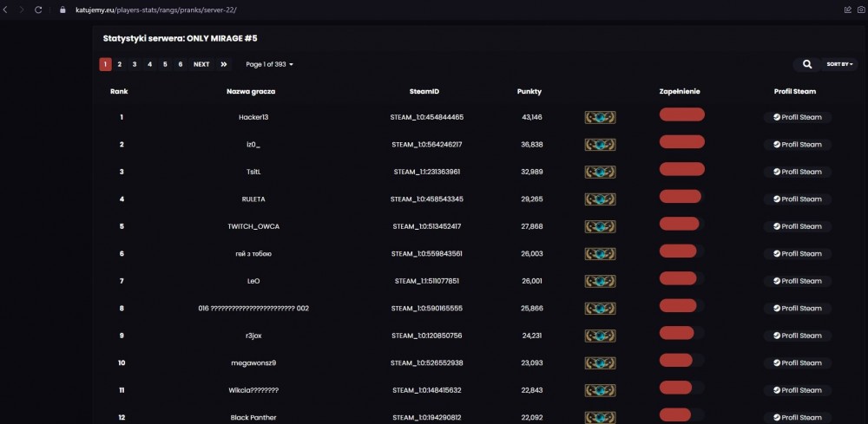Click the Zapełnienie bar for RULETA
Screen dimensions: 868x424
point(681,196)
